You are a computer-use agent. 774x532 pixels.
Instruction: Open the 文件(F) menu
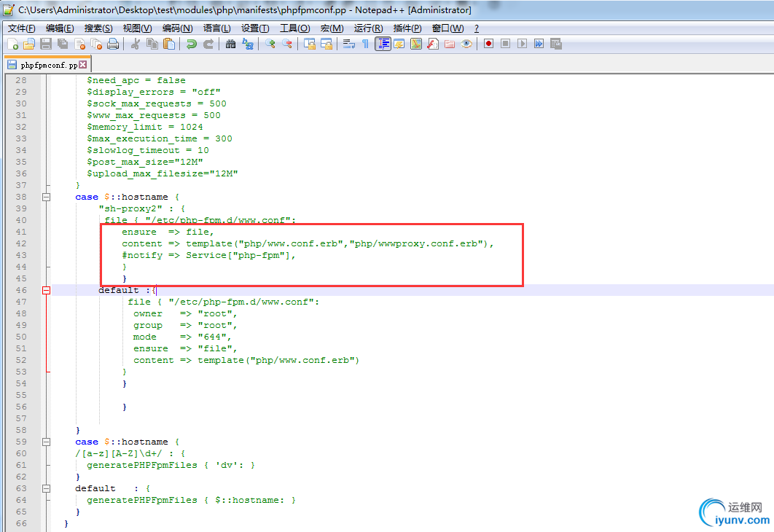[22, 28]
